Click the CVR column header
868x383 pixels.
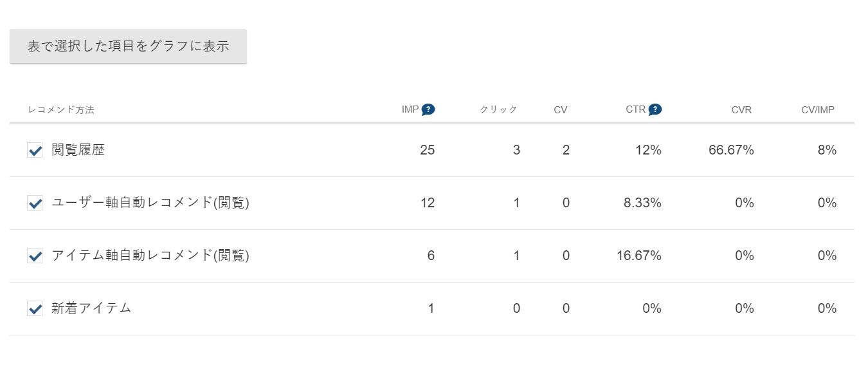tap(741, 110)
